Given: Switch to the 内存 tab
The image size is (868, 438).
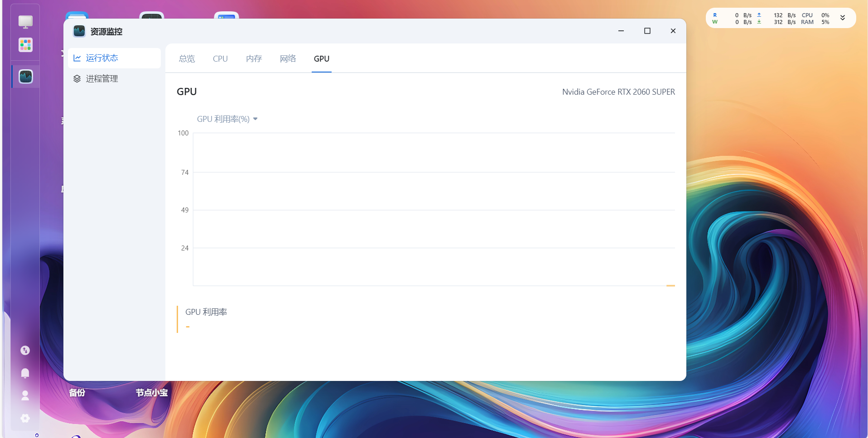Looking at the screenshot, I should (254, 59).
